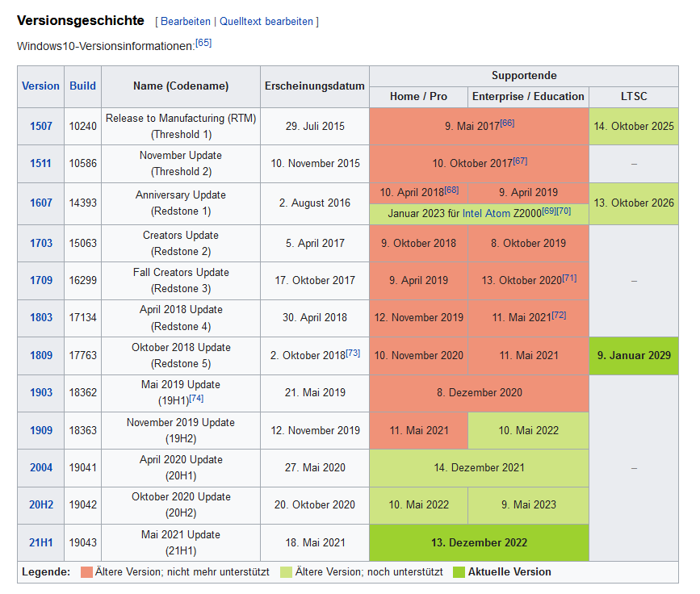The image size is (700, 594).
Task: Open version 1903 link
Action: [40, 392]
